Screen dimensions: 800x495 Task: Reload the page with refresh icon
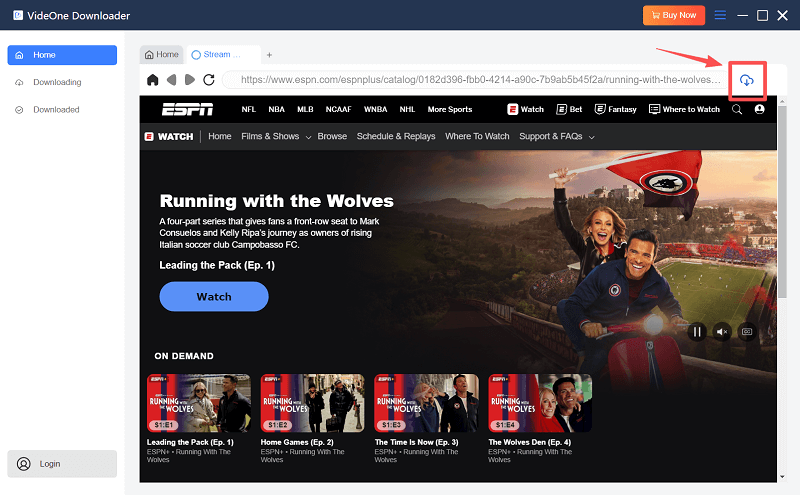209,80
